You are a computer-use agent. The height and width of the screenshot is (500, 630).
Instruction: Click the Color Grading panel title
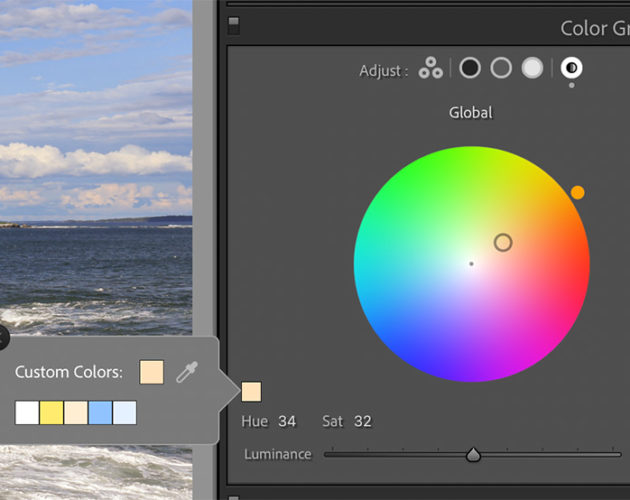595,29
